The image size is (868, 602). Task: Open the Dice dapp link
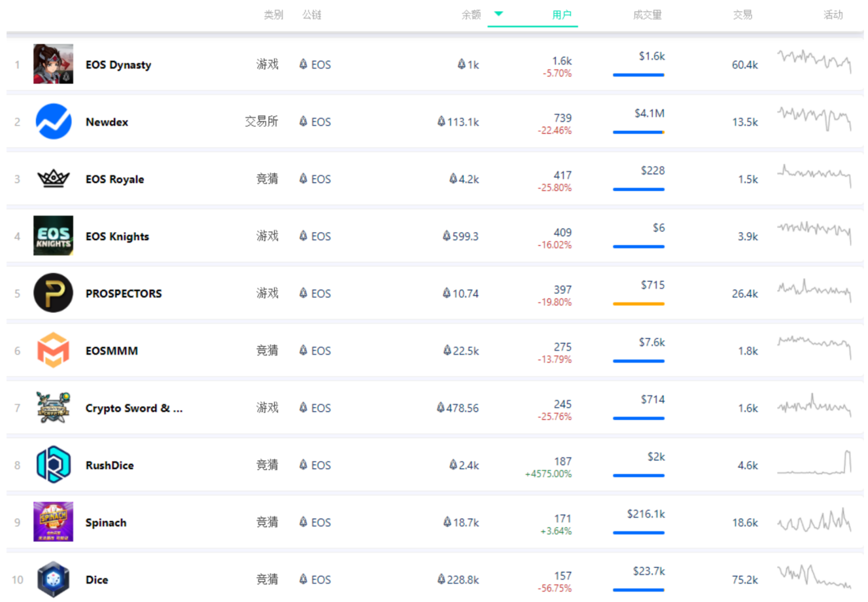point(97,580)
